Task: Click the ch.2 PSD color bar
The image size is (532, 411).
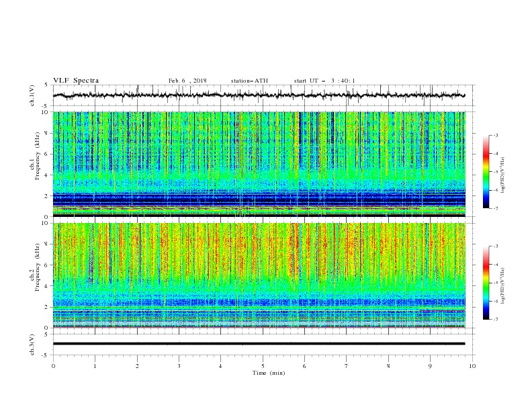Action: 486,283
